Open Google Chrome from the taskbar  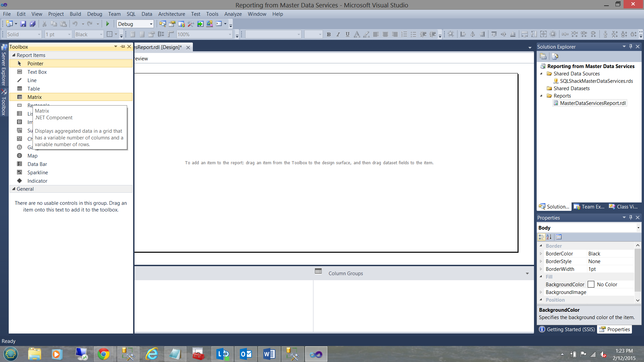(103, 354)
